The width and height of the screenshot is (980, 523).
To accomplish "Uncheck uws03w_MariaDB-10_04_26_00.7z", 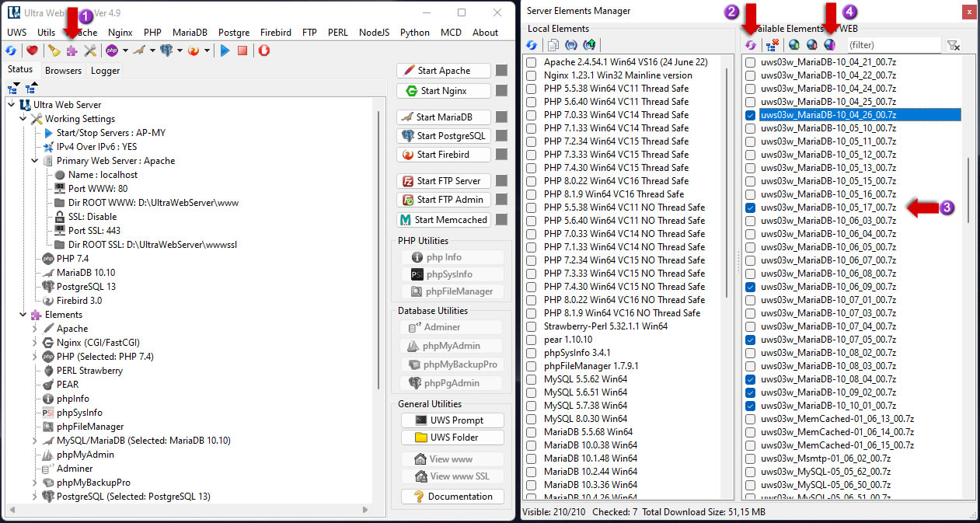I will (751, 115).
